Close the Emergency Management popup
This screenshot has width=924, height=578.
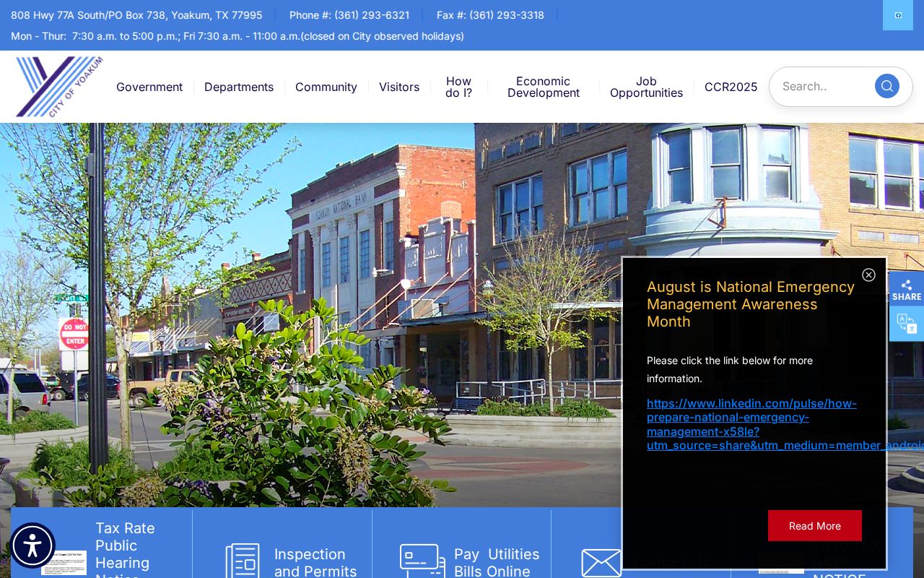pos(869,275)
